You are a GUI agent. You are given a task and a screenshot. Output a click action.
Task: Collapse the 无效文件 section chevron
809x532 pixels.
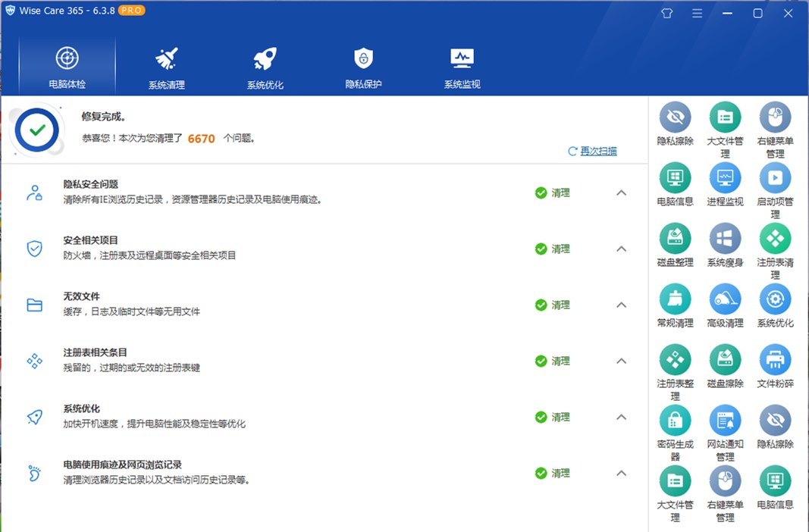click(x=621, y=305)
